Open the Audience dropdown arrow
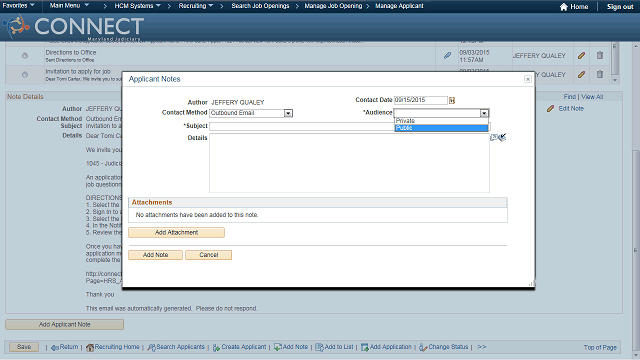The image size is (640, 360). tap(484, 113)
